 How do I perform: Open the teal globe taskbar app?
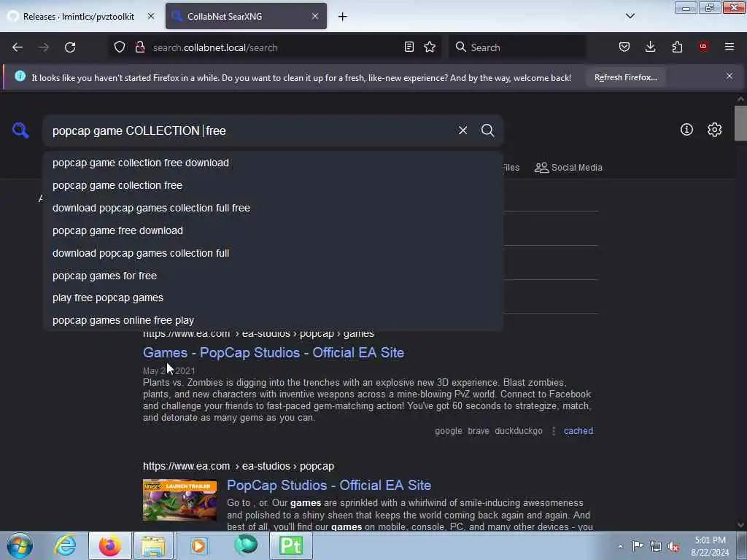[246, 545]
